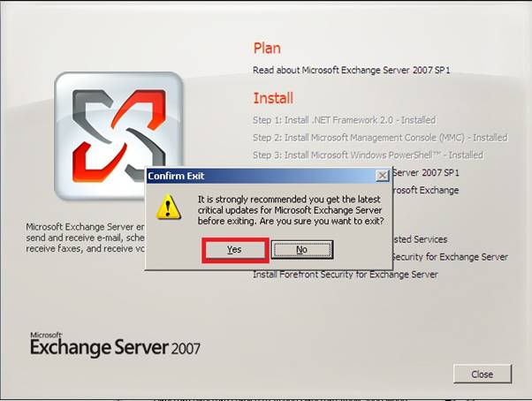The width and height of the screenshot is (532, 401).
Task: Open Read about Microsoft Exchange Server 2007 SP1
Action: point(351,70)
